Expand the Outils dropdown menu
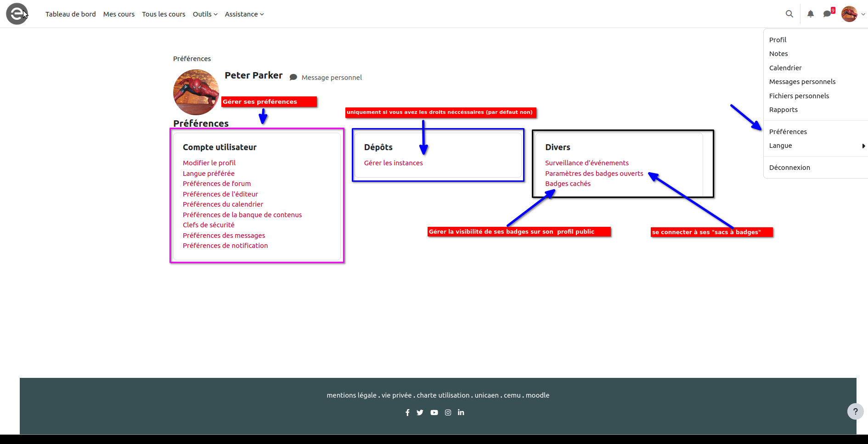 pos(205,14)
